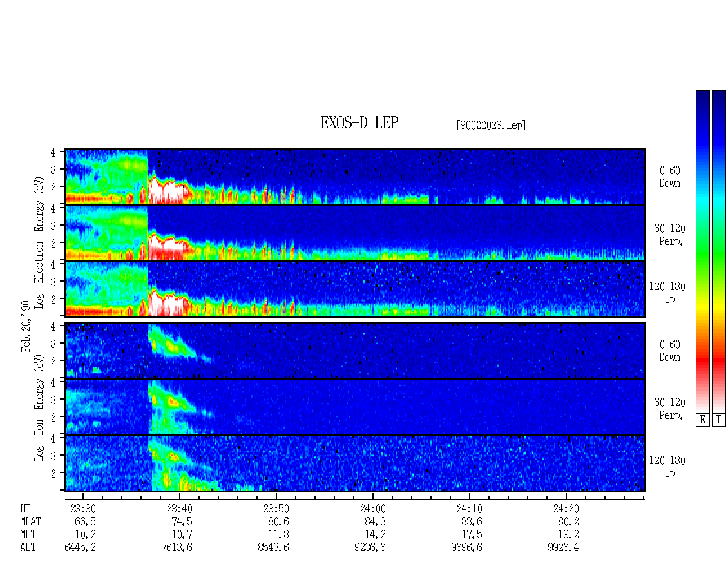Select the '120-180 Up' label beside the electron panel
Screen dimensions: 728x564
[667, 293]
